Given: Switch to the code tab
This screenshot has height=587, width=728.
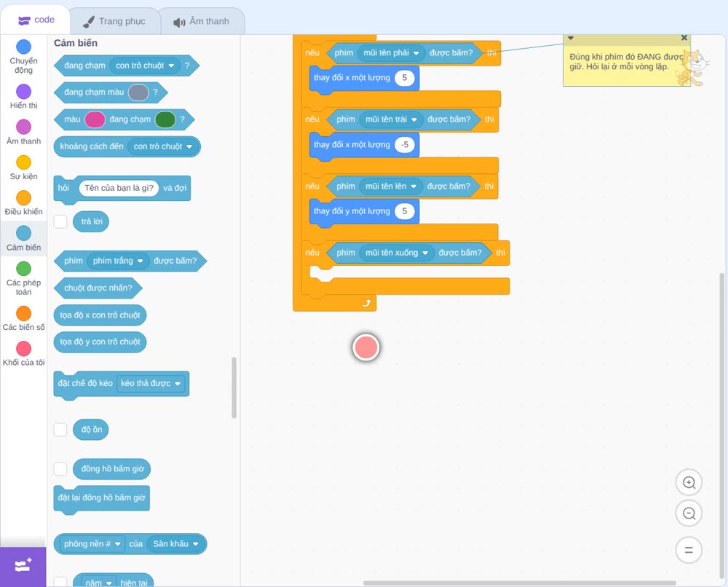Looking at the screenshot, I should [36, 20].
